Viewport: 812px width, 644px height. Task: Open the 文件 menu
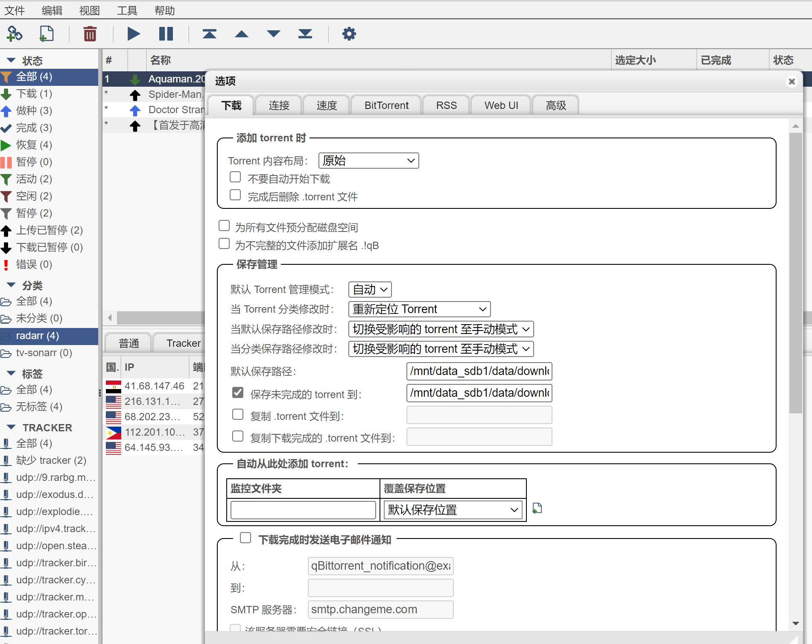coord(15,10)
